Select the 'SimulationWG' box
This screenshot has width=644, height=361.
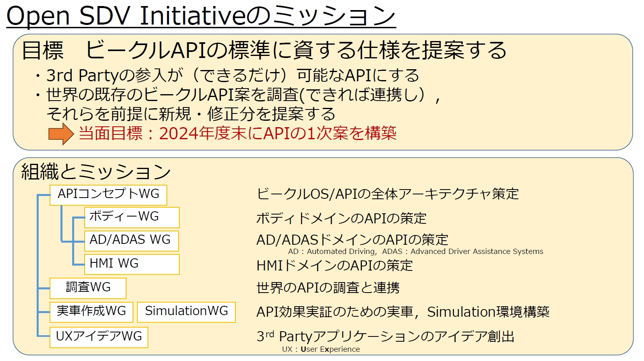pos(186,312)
